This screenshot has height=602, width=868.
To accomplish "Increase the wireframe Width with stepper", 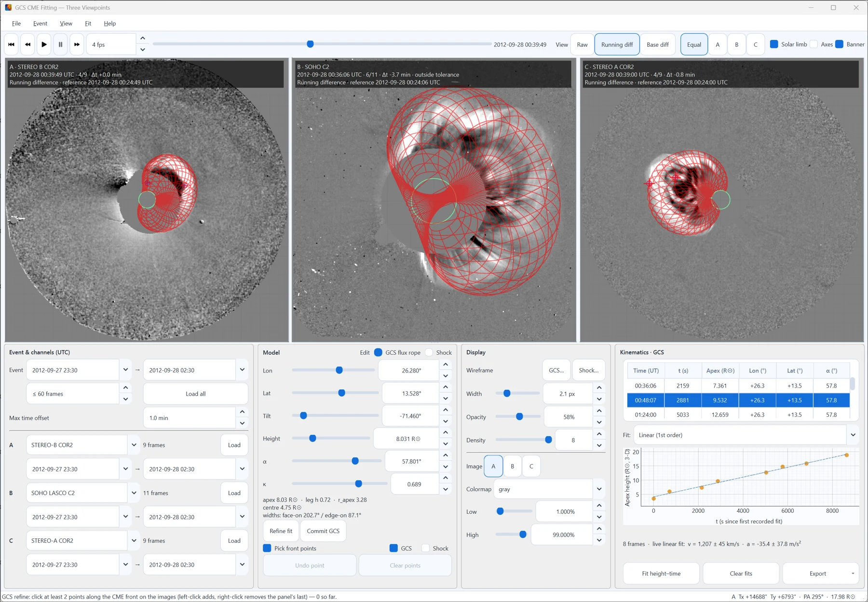I will (599, 388).
